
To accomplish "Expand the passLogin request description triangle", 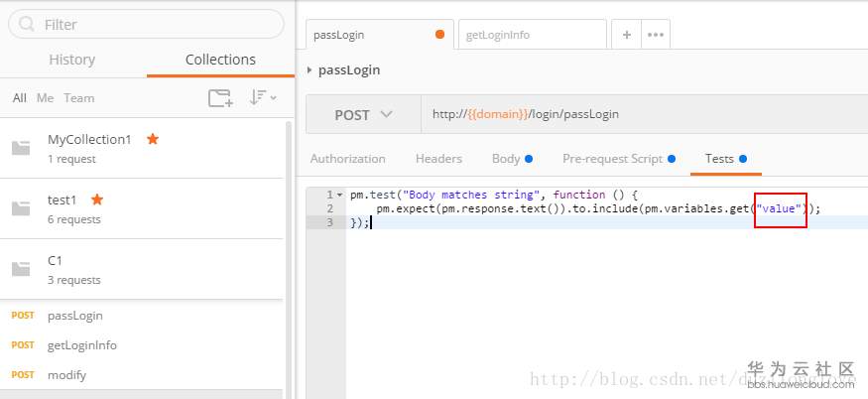I will coord(310,70).
